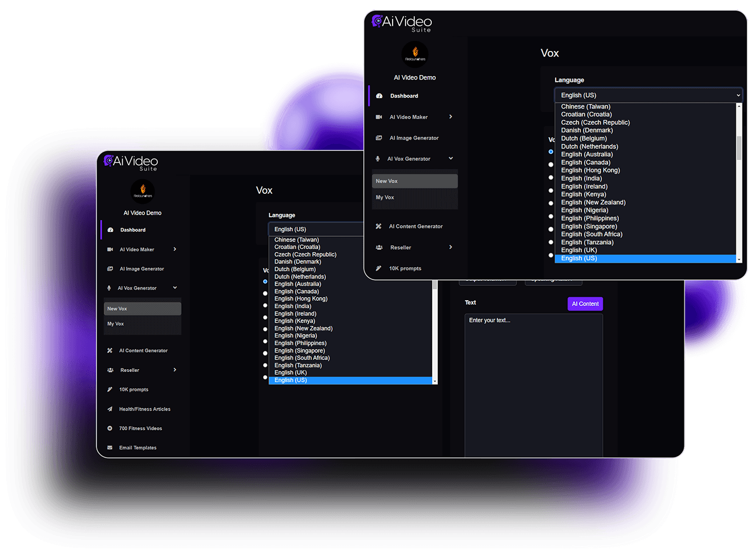Viewport: 756px width, 554px height.
Task: Click scroll-down arrow of front window language list
Action: (x=739, y=259)
